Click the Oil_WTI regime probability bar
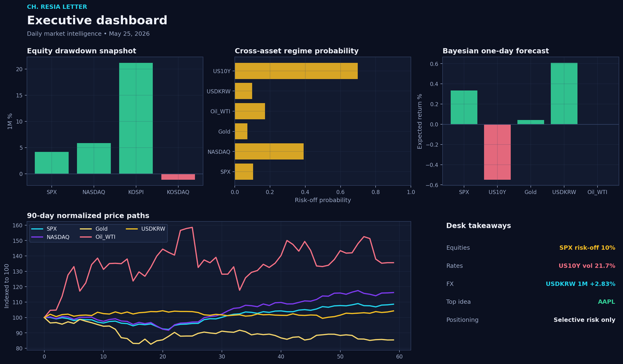The height and width of the screenshot is (364, 623). click(250, 111)
